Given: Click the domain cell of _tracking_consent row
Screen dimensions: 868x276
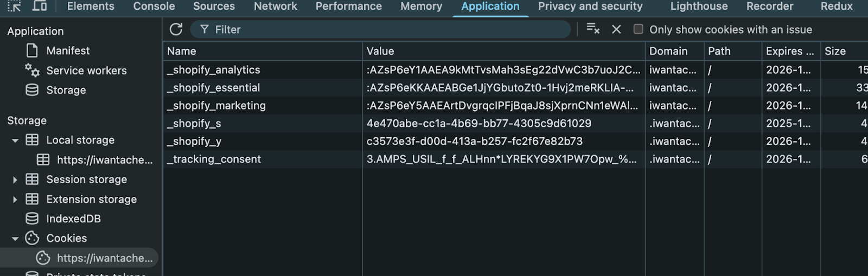Looking at the screenshot, I should [x=674, y=159].
